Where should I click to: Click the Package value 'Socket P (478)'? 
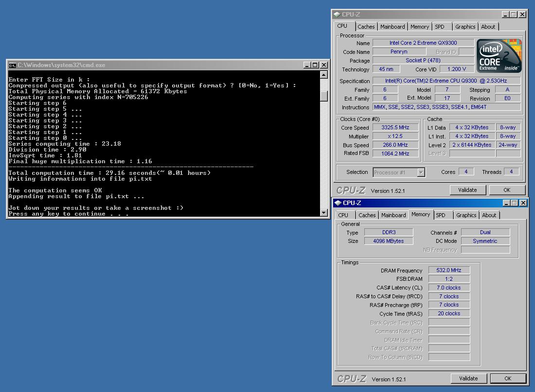click(x=423, y=60)
